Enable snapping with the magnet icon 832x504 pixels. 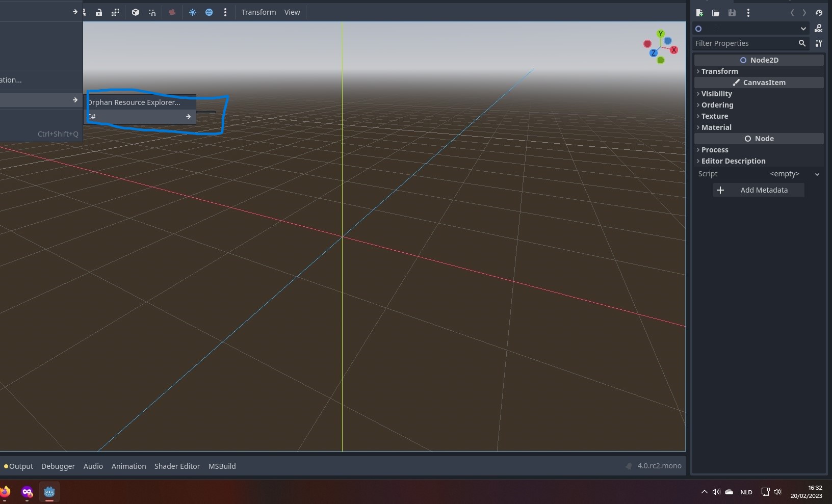click(x=152, y=12)
